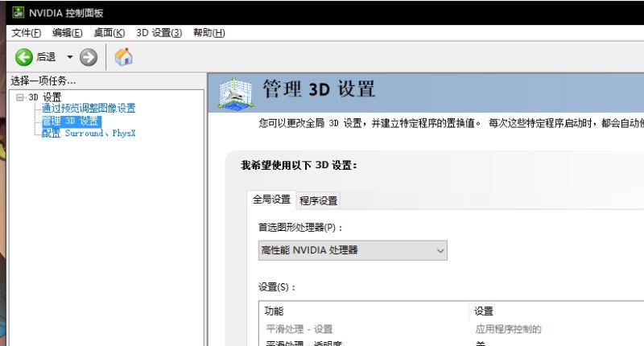Select 管理 3D 设置 in task tree
644x346 pixels.
(x=71, y=121)
